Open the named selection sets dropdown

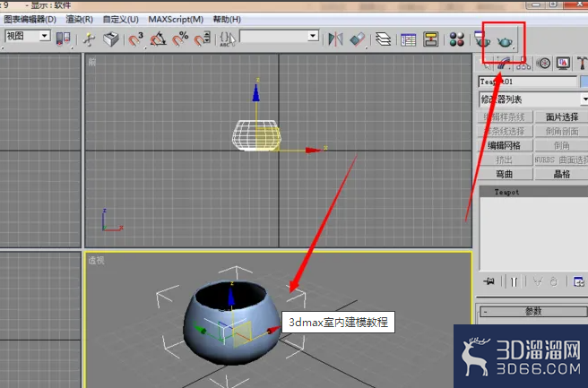(280, 36)
